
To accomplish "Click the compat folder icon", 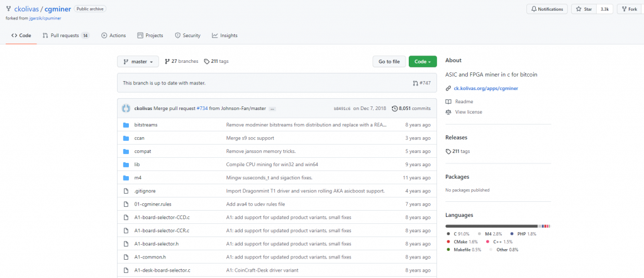I will 126,151.
